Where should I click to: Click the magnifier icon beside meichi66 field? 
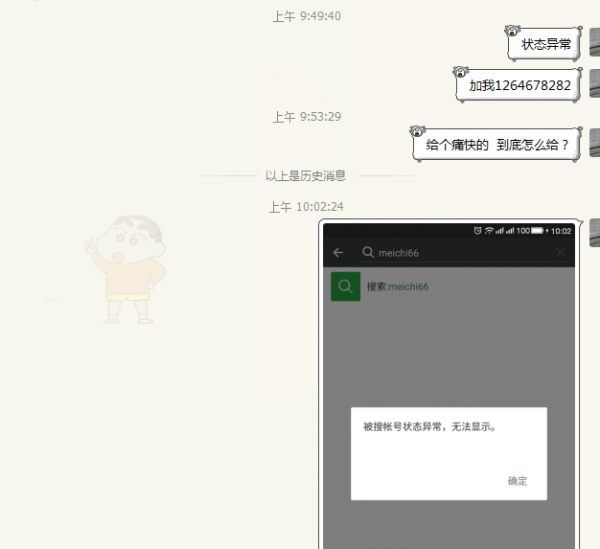coord(368,252)
